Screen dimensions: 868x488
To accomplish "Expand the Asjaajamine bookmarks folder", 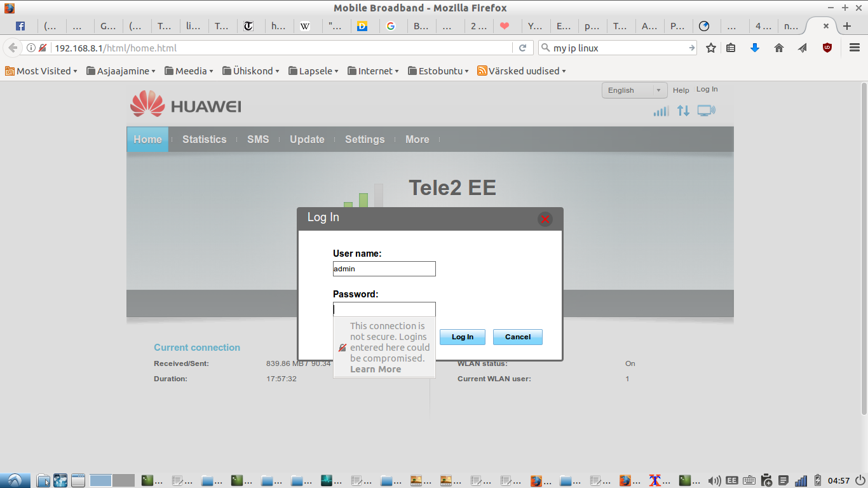I will (121, 71).
